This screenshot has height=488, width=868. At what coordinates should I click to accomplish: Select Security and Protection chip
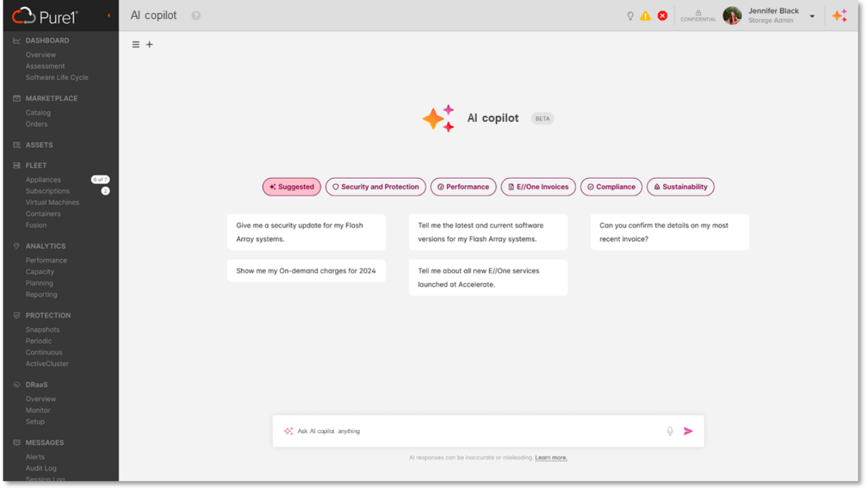[x=376, y=187]
